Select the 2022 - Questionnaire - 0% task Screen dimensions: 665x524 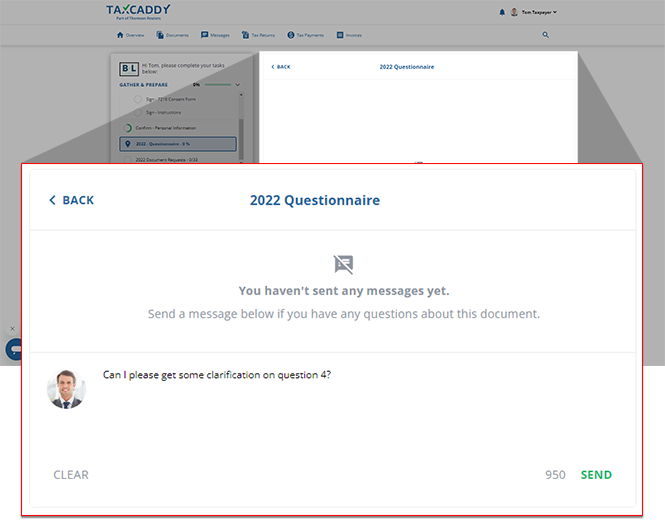[178, 144]
